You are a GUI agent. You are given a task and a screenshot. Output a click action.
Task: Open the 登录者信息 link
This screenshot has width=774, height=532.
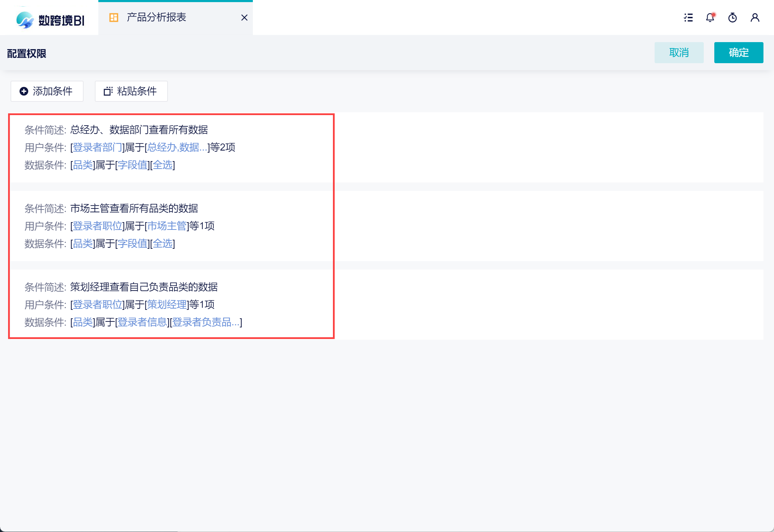pyautogui.click(x=142, y=322)
